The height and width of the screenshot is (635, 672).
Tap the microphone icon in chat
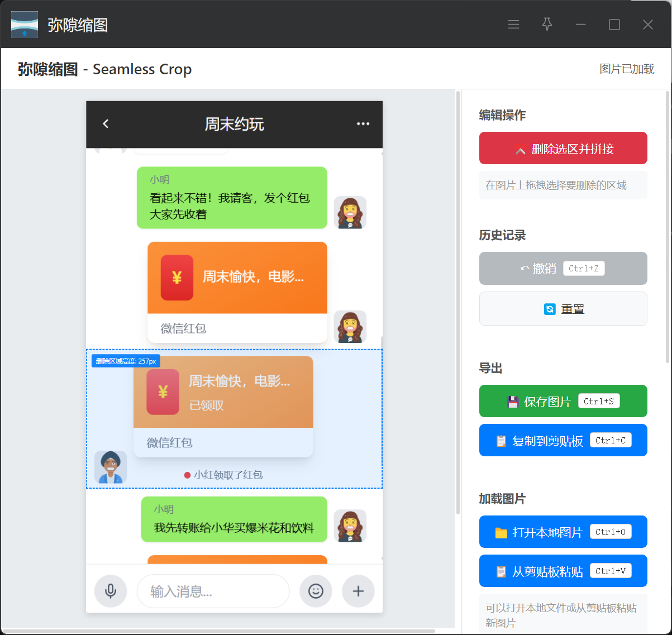pos(111,591)
